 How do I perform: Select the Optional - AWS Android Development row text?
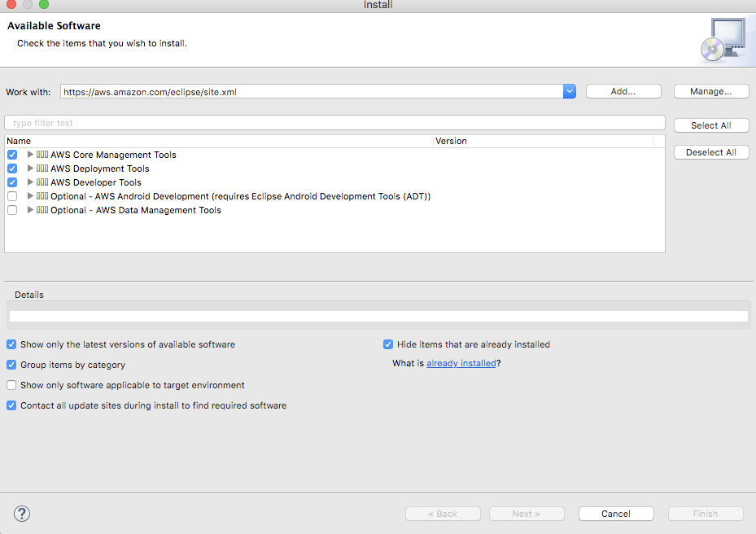click(241, 196)
